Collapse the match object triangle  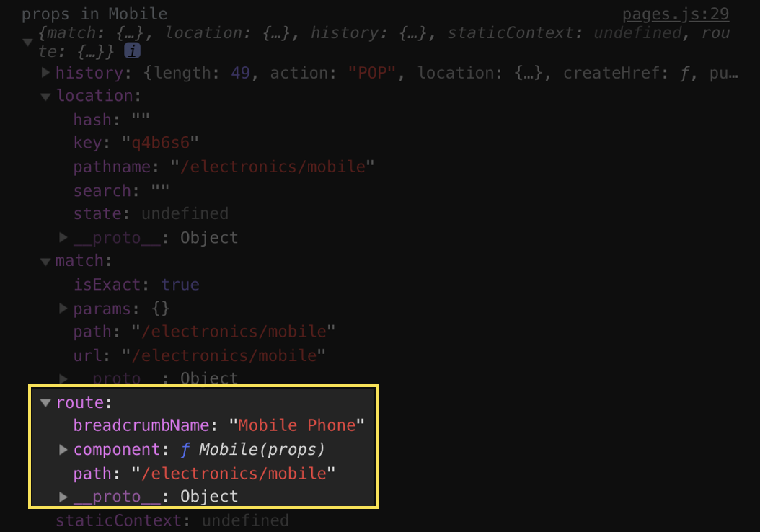coord(45,262)
